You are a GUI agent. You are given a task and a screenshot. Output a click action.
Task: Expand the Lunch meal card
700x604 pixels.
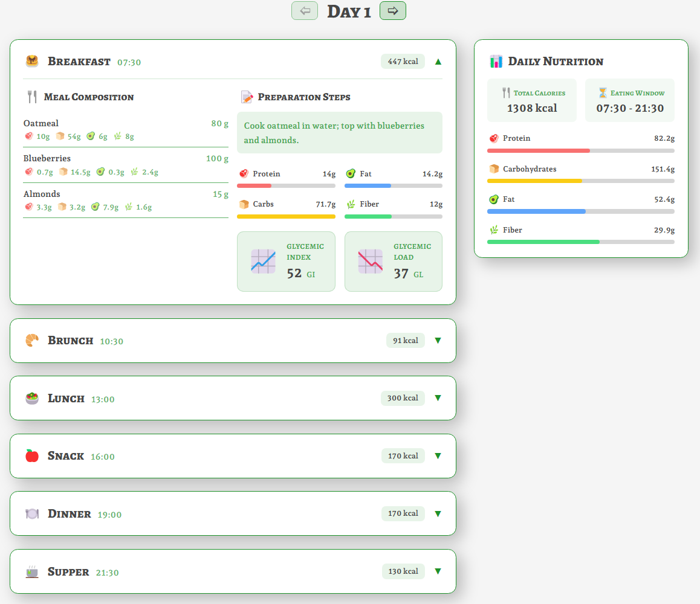[438, 398]
